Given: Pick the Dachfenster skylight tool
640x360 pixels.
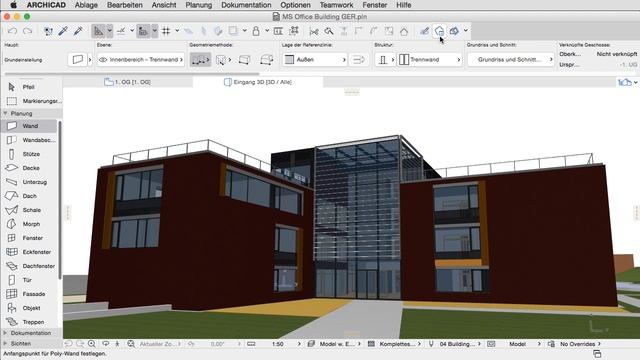Looking at the screenshot, I should (x=29, y=266).
